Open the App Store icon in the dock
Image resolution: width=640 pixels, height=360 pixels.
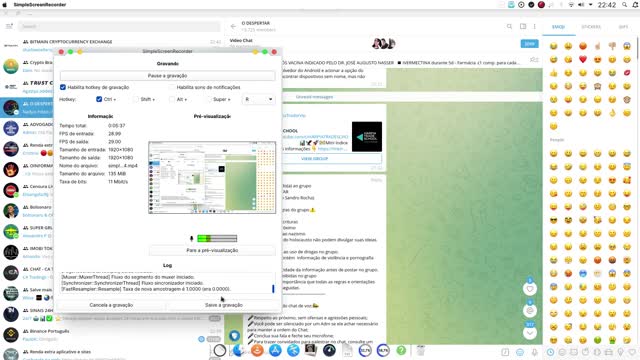[275, 350]
